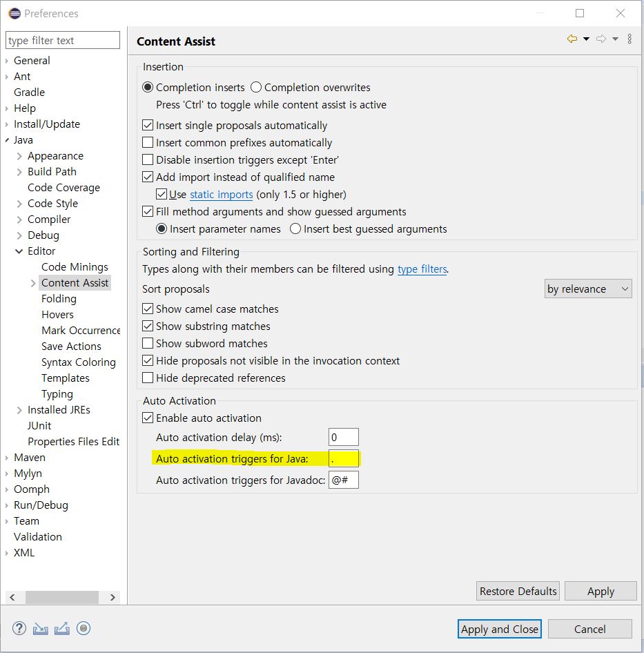This screenshot has height=653, width=644.
Task: Click the back navigation arrow icon
Action: pos(572,39)
